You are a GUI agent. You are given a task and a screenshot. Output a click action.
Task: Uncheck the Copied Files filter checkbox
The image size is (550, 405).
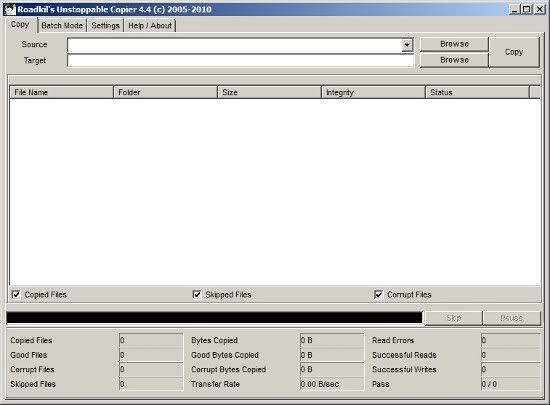tap(16, 295)
